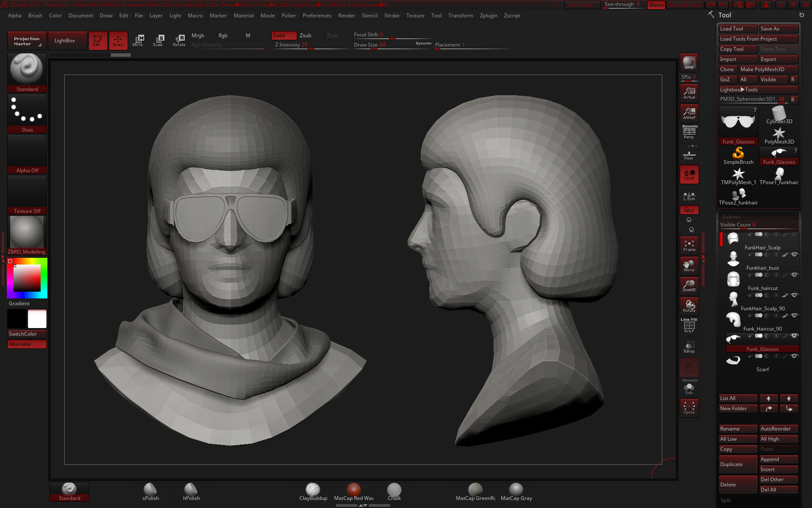Click the Load Tool button
Image resolution: width=812 pixels, height=508 pixels.
(738, 29)
